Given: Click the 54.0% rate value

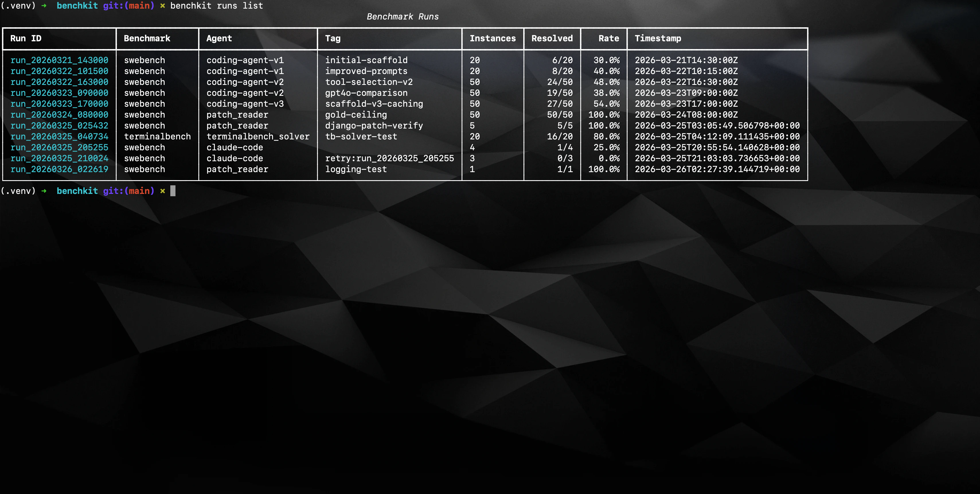Looking at the screenshot, I should [606, 104].
